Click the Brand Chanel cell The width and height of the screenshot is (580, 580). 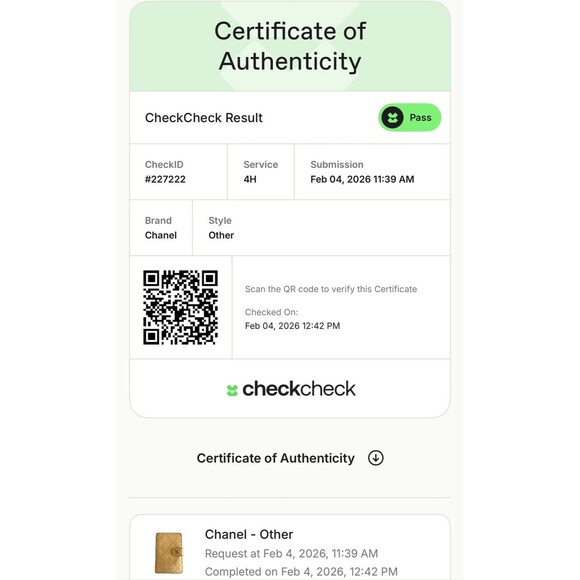[161, 227]
